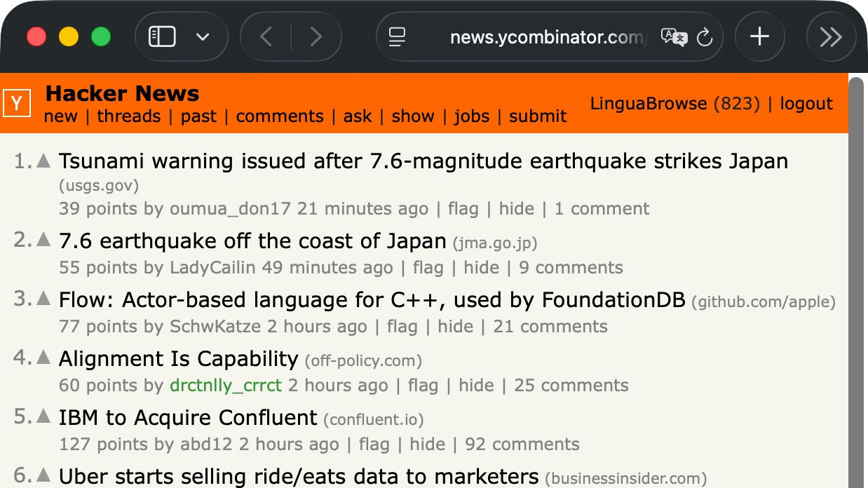Click the confluent.io site link
This screenshot has height=488, width=868.
tap(374, 420)
